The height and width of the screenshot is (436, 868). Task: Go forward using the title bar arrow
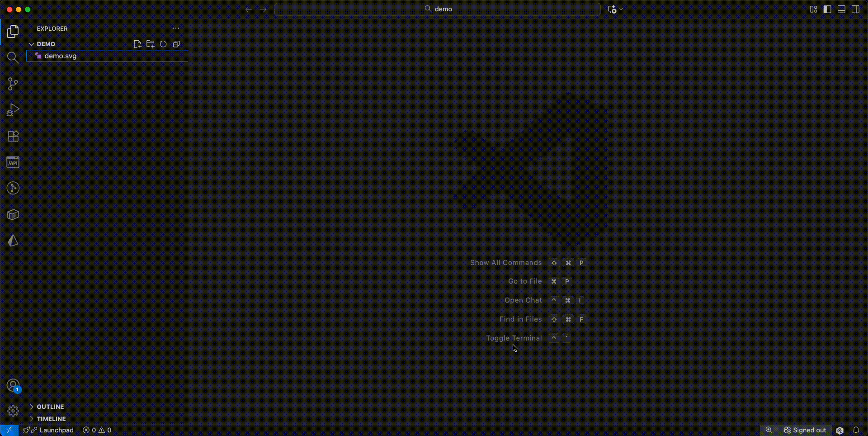(263, 9)
